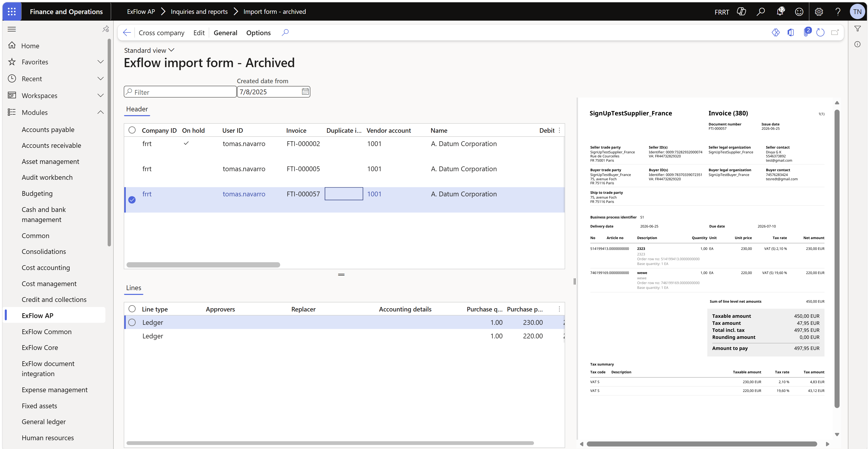Screen dimensions: 868x449
Task: Collapse the navigation pane hamburger icon
Action: (12, 29)
